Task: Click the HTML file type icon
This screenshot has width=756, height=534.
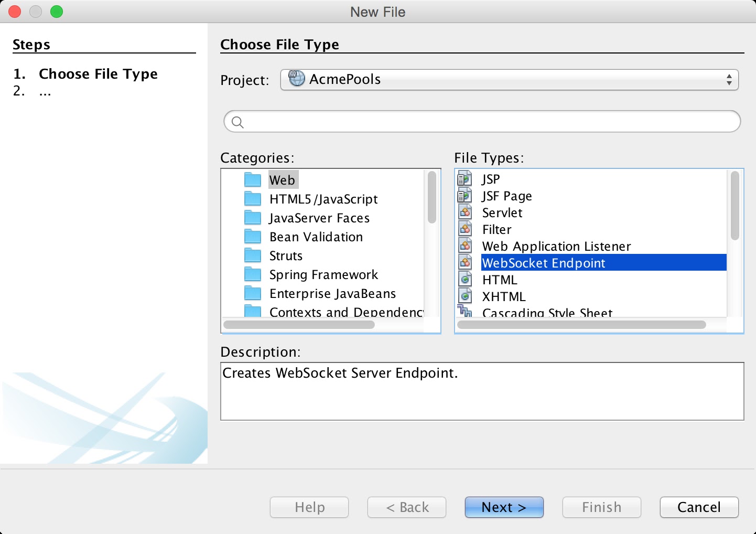Action: pos(465,280)
